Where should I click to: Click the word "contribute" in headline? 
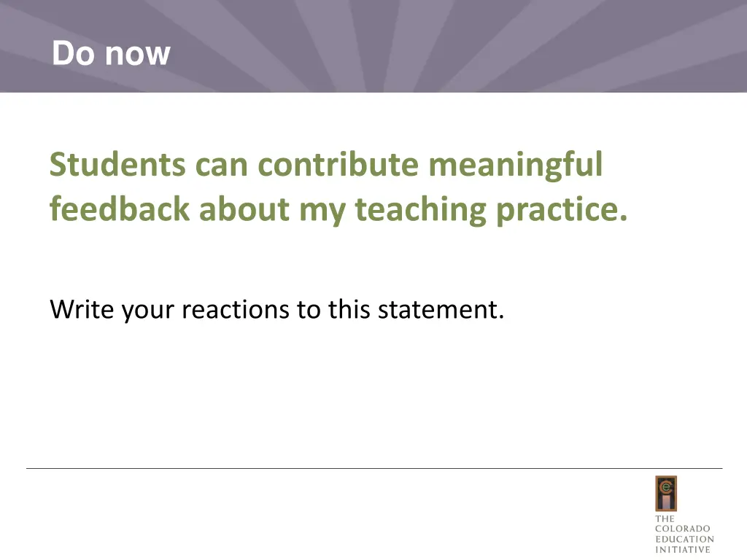(338, 164)
